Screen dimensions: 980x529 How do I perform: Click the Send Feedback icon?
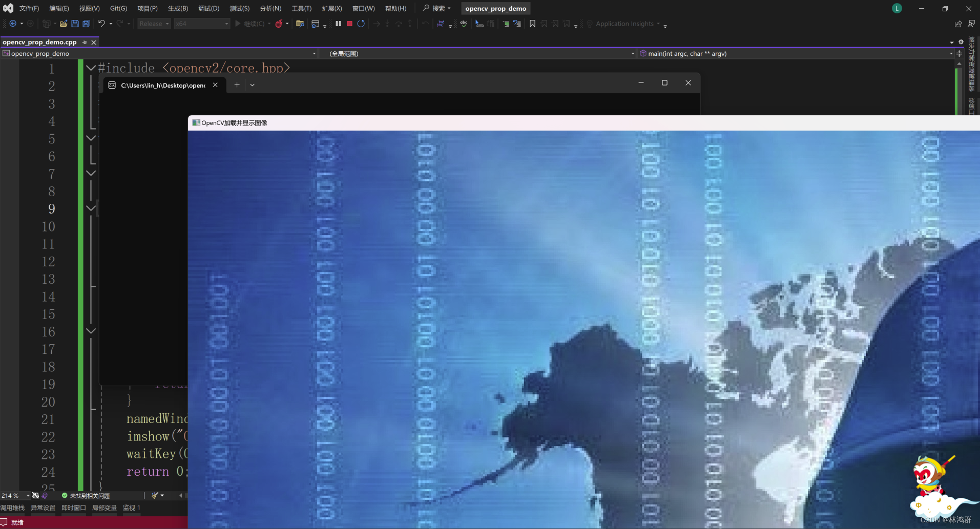pos(971,24)
